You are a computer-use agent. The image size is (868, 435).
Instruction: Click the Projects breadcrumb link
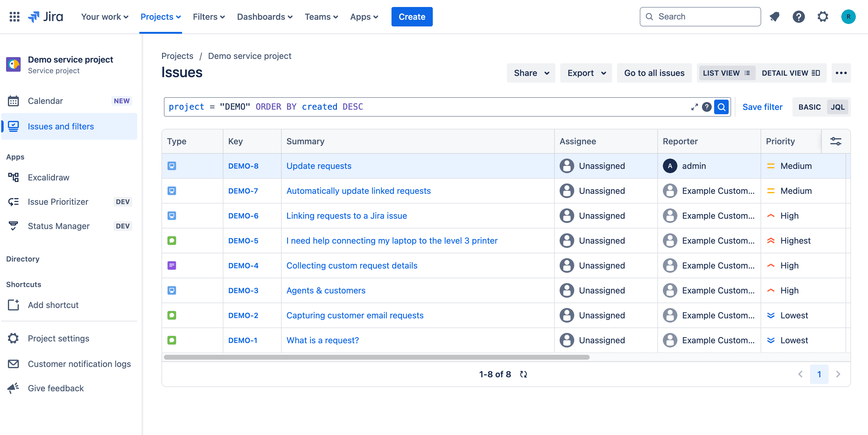(177, 56)
